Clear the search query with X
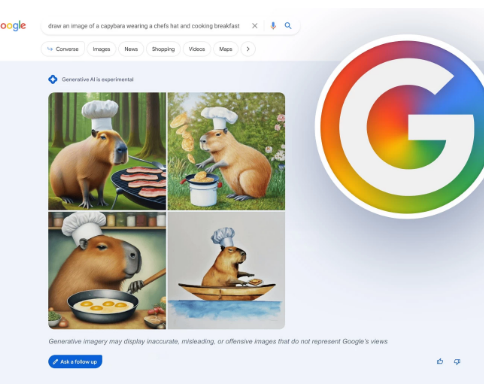Image resolution: width=484 pixels, height=388 pixels. 255,26
